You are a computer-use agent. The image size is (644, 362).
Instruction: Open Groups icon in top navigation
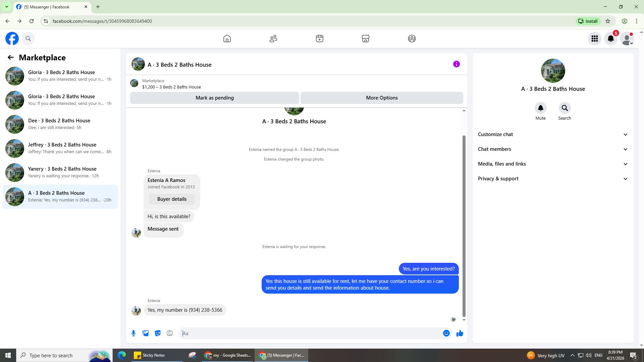point(412,39)
